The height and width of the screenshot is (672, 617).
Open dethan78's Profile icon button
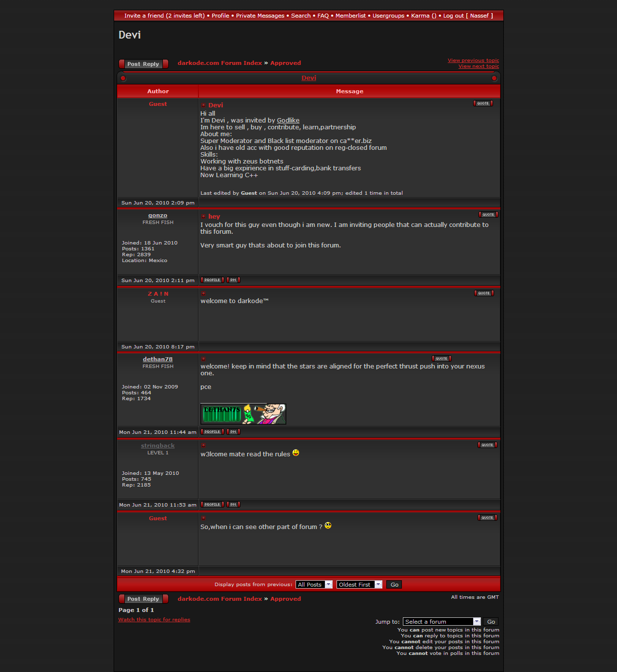click(x=212, y=432)
